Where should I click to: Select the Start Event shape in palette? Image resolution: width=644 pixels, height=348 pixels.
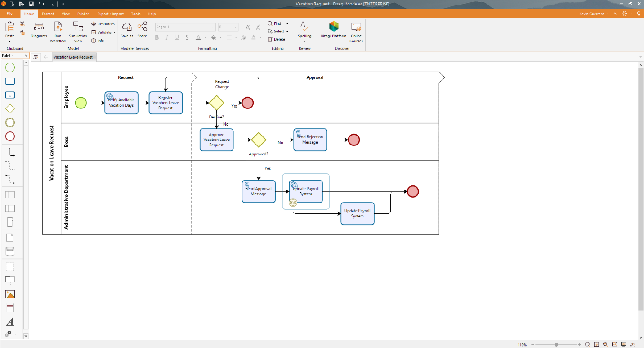point(10,68)
